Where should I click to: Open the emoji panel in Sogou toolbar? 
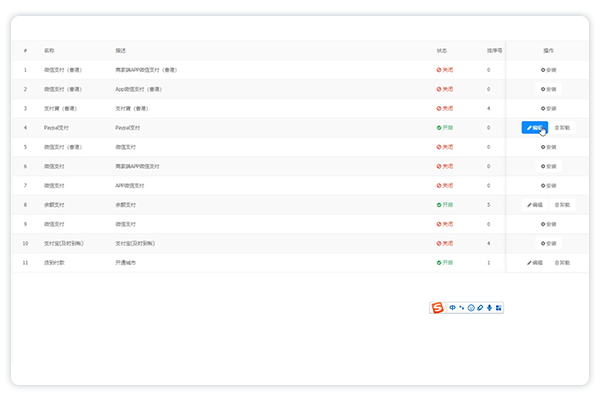[471, 307]
